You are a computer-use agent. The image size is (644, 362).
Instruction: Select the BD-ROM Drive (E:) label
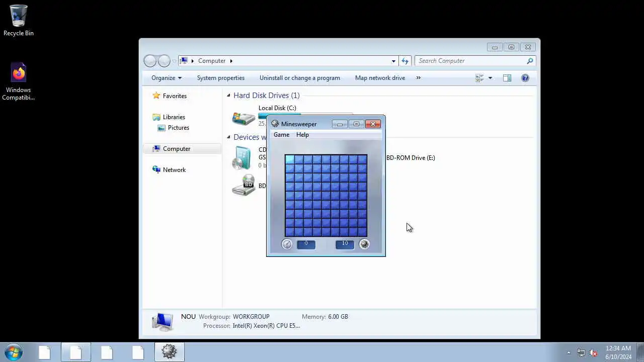pyautogui.click(x=411, y=158)
